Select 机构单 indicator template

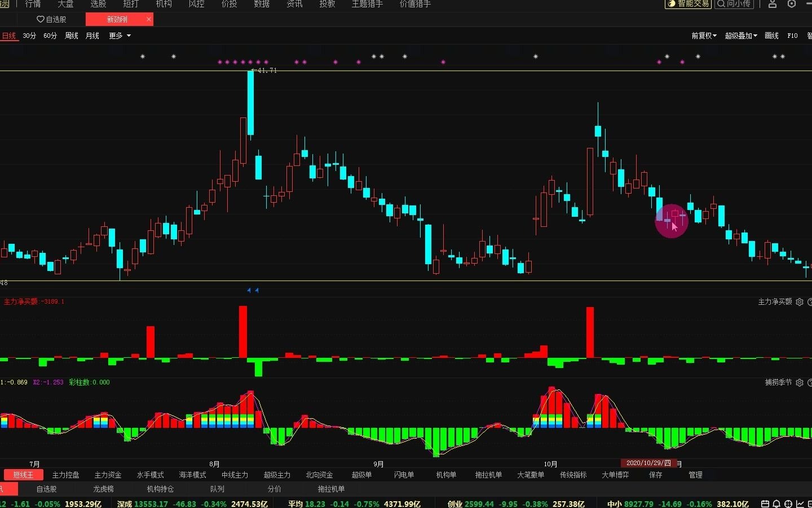[446, 475]
